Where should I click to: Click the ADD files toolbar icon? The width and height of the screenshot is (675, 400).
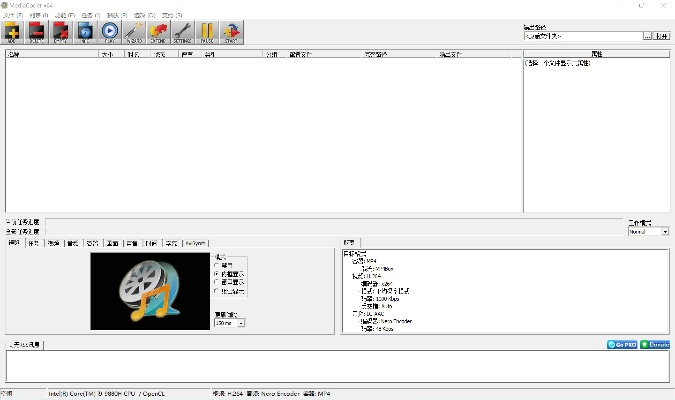point(14,34)
